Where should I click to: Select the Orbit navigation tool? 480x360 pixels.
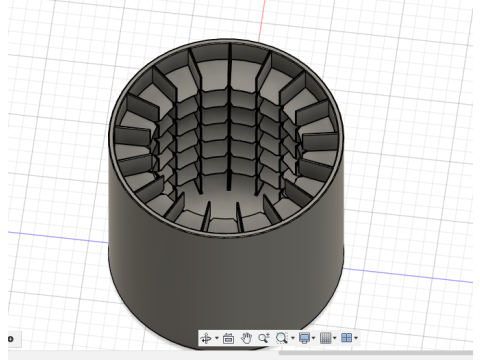(x=206, y=338)
